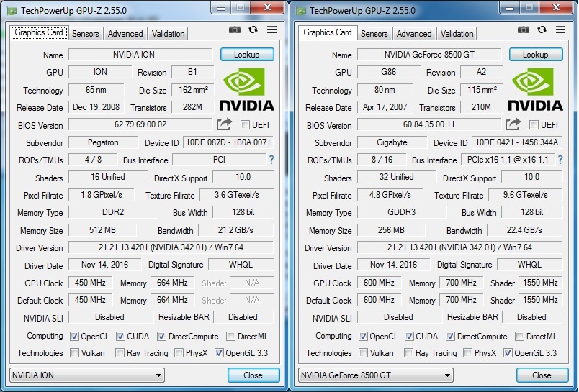Viewport: 579px width, 392px height.
Task: Open hamburger menu in NVIDIA ION window
Action: click(271, 29)
